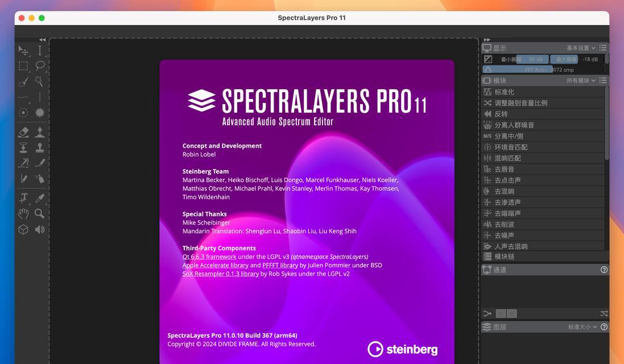
Task: Click the channel merge arrow icon
Action: [487, 313]
